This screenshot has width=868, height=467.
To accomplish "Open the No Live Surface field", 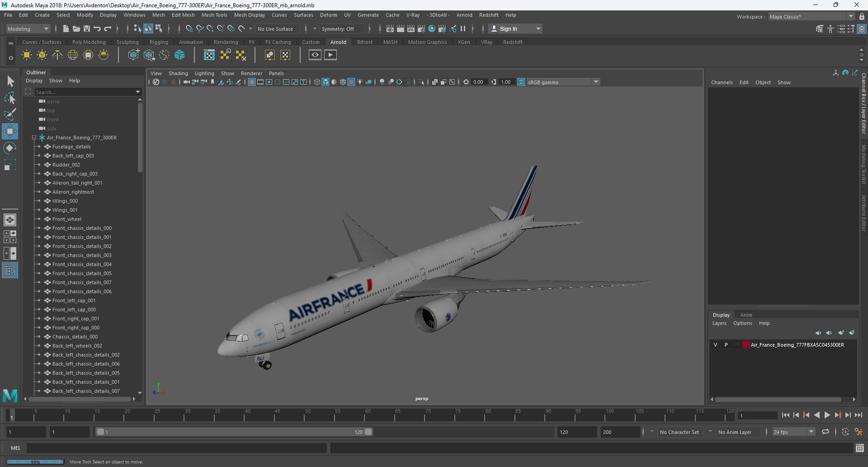I will pos(278,29).
